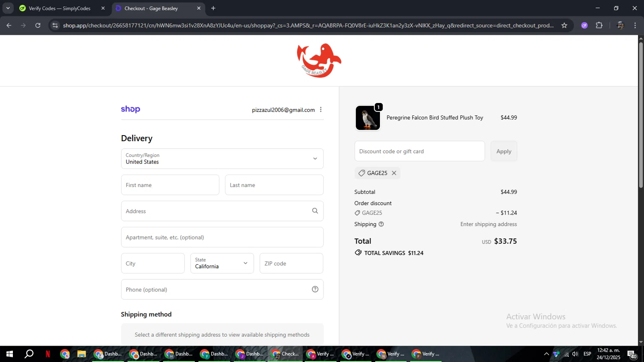The image size is (644, 362).
Task: Click the Shop logo
Action: click(131, 109)
